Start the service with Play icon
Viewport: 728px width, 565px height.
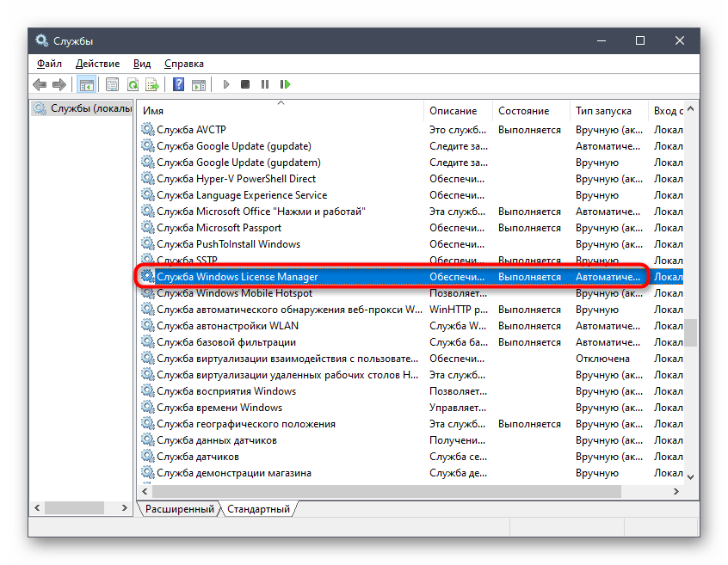point(226,84)
